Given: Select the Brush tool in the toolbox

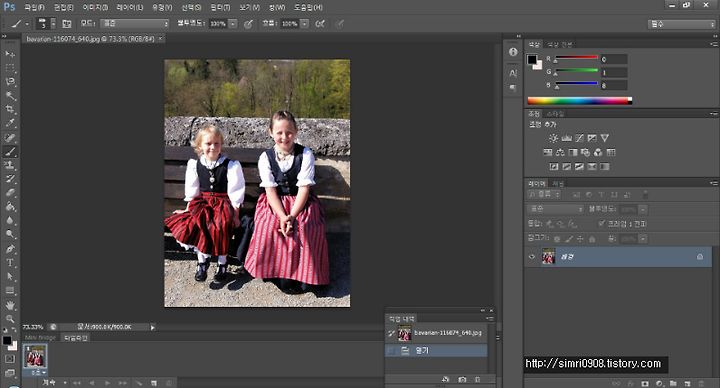Looking at the screenshot, I should coord(10,151).
